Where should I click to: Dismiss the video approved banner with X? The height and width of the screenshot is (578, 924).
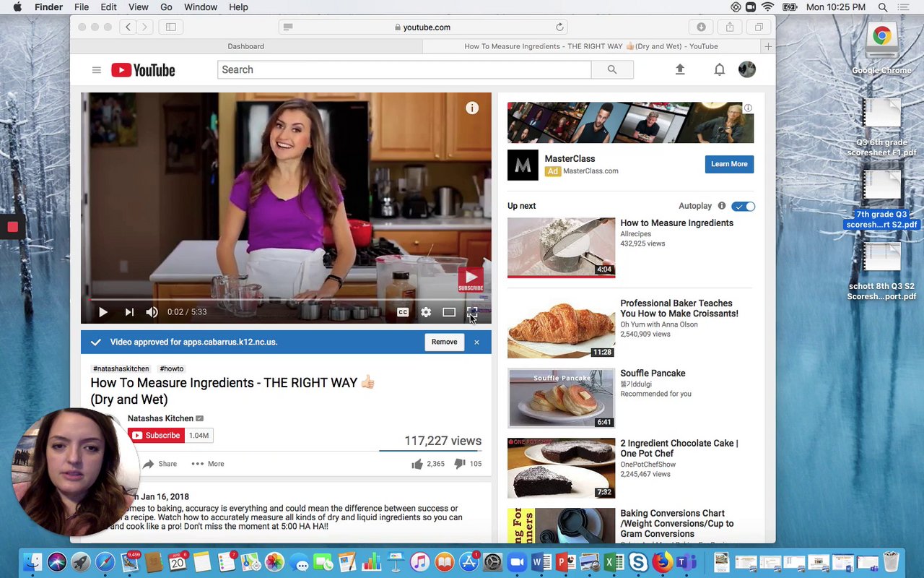pyautogui.click(x=476, y=342)
